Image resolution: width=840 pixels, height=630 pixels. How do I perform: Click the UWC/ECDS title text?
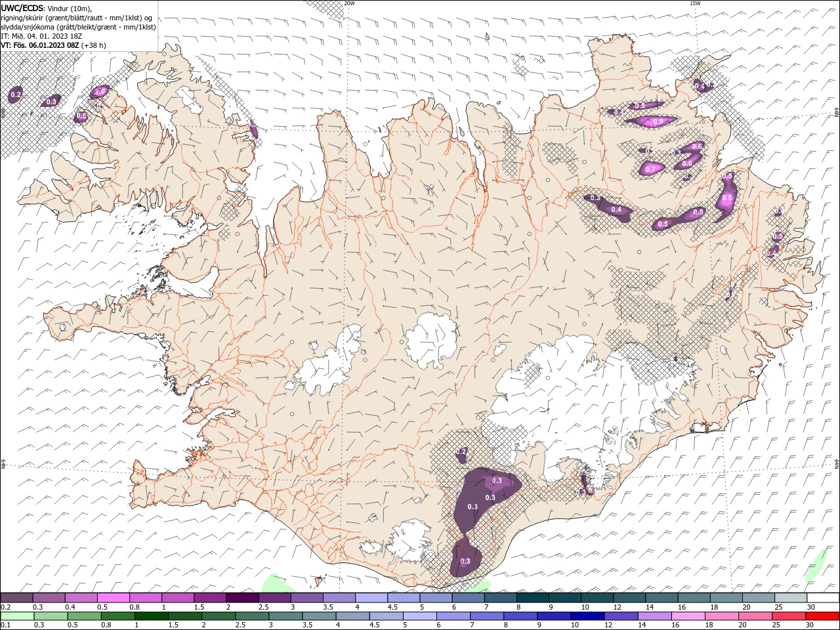tap(22, 8)
